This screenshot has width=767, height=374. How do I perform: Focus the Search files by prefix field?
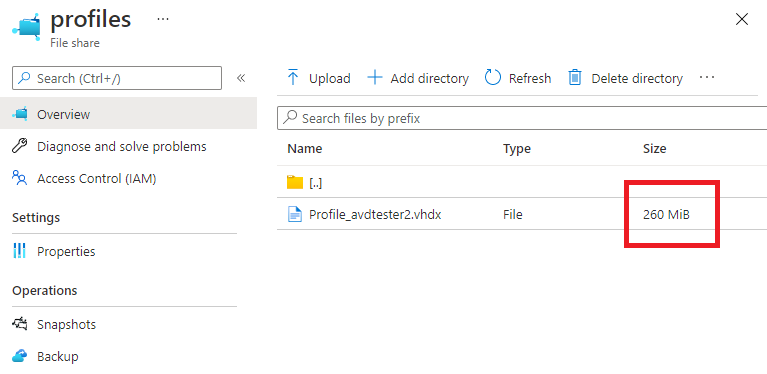click(x=522, y=118)
